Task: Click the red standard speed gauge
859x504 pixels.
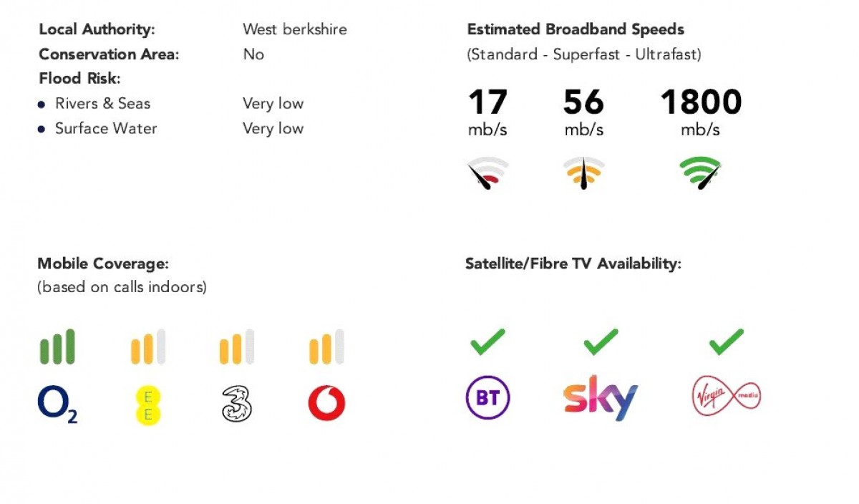Action: [487, 173]
